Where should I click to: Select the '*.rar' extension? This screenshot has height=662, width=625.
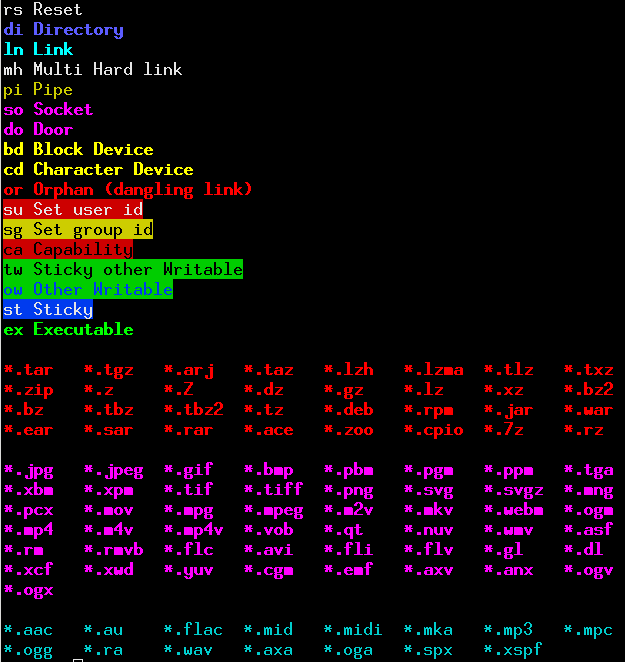[188, 430]
